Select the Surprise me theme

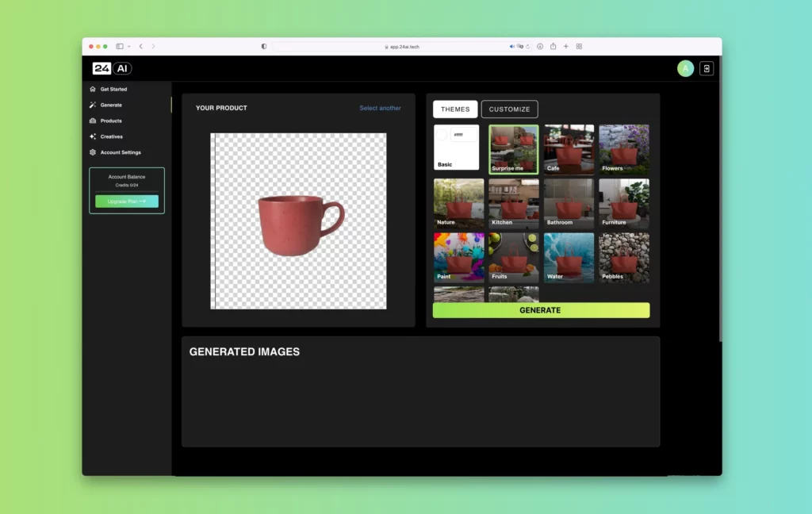coord(513,149)
